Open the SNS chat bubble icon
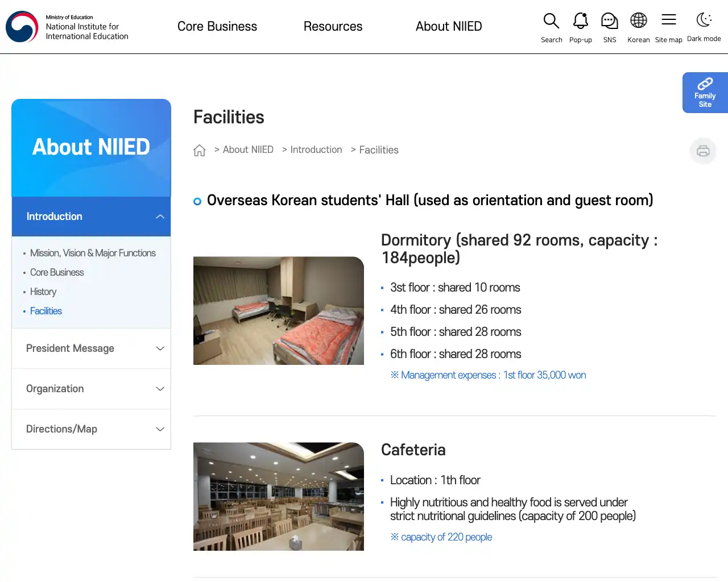The height and width of the screenshot is (582, 728). coord(609,22)
